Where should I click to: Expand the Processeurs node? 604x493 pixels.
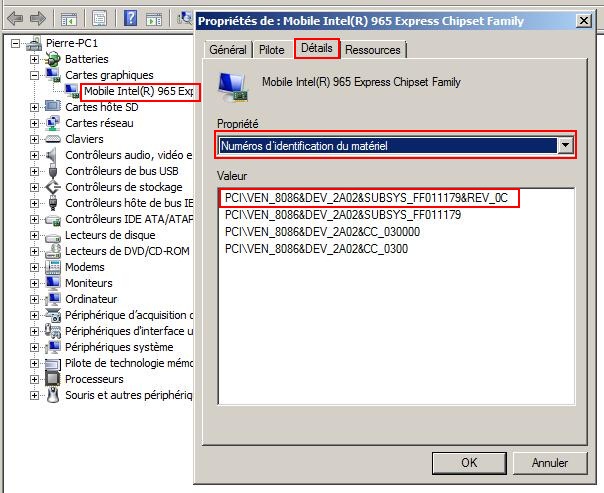(x=34, y=379)
